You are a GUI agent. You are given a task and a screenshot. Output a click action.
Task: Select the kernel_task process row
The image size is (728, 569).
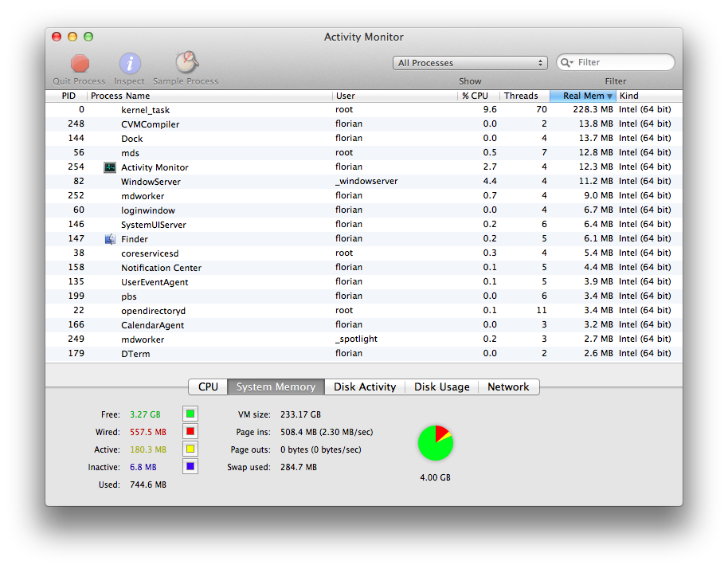[364, 110]
